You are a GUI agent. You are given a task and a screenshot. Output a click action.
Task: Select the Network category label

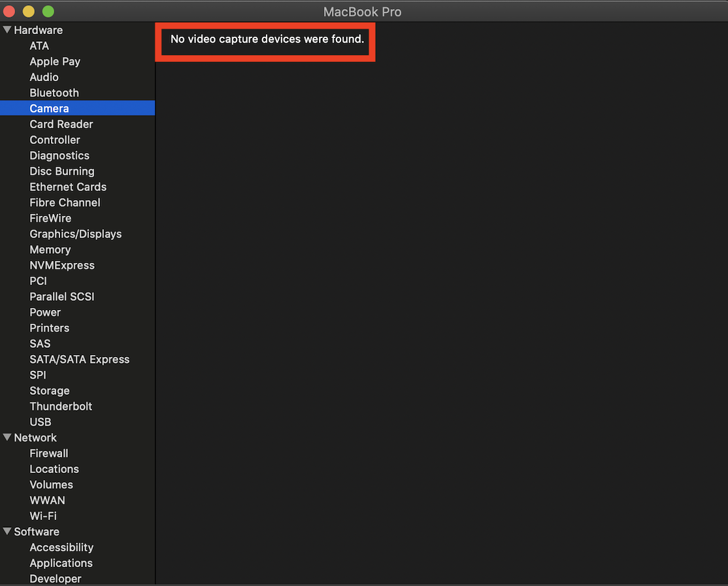(x=35, y=438)
